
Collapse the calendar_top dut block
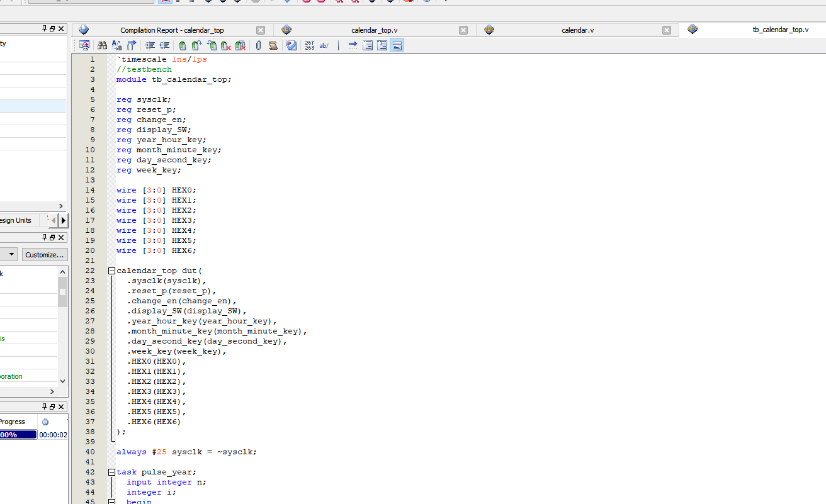111,271
